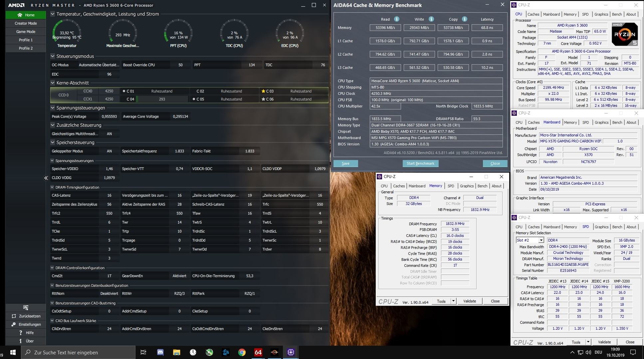The image size is (644, 359).
Task: Open the green Xbox-style taskbar icon
Action: pyautogui.click(x=209, y=352)
